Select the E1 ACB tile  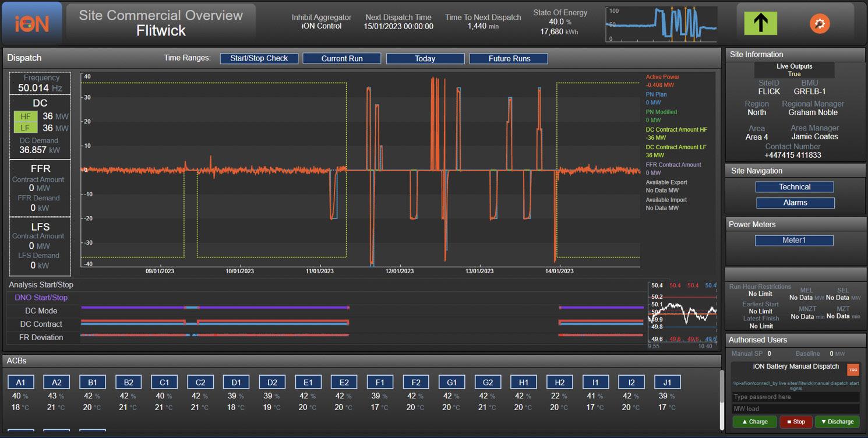coord(308,383)
